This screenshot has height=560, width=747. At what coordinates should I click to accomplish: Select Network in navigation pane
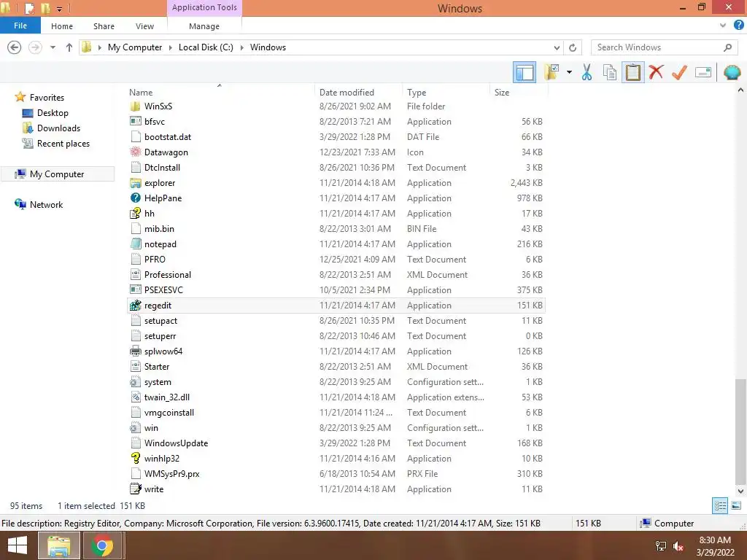tap(46, 204)
